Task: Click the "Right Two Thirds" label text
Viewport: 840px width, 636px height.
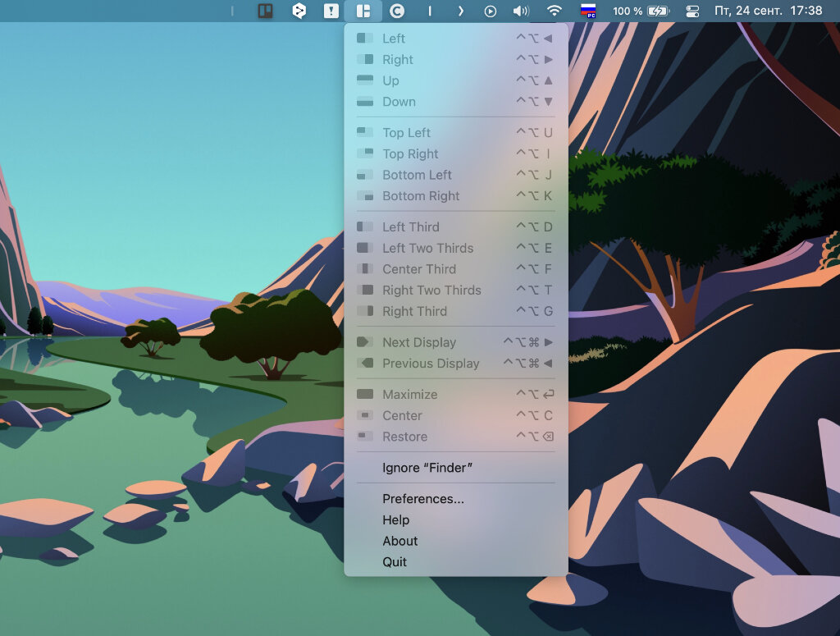Action: click(431, 290)
